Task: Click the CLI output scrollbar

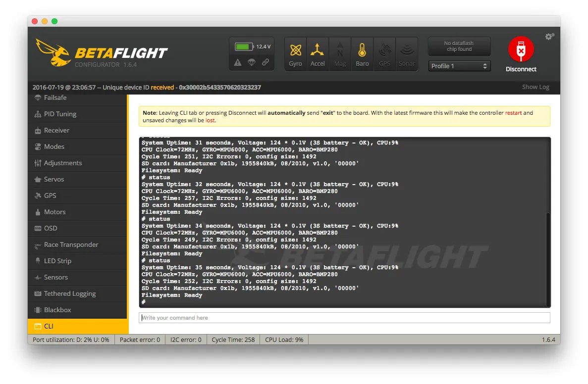Action: [x=547, y=258]
